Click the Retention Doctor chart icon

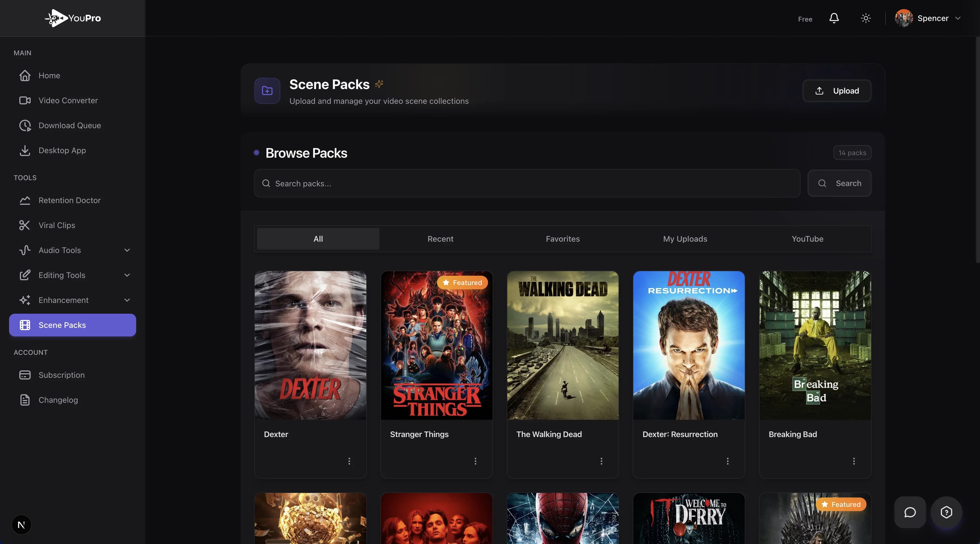click(25, 201)
